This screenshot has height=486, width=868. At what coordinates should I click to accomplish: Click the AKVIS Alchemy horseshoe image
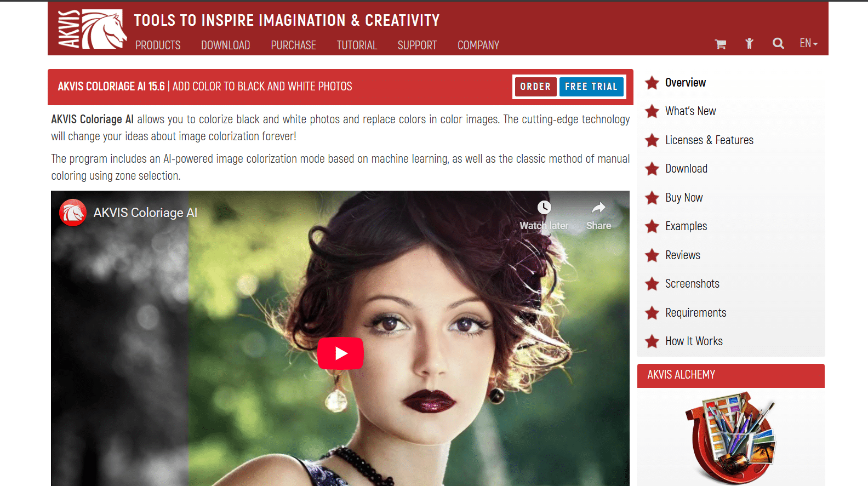pos(730,437)
